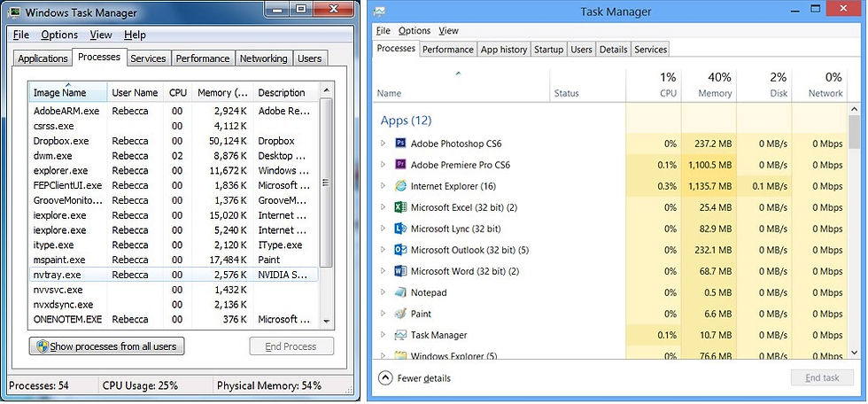Select the itype.exe process
This screenshot has height=404, width=868.
[x=174, y=245]
